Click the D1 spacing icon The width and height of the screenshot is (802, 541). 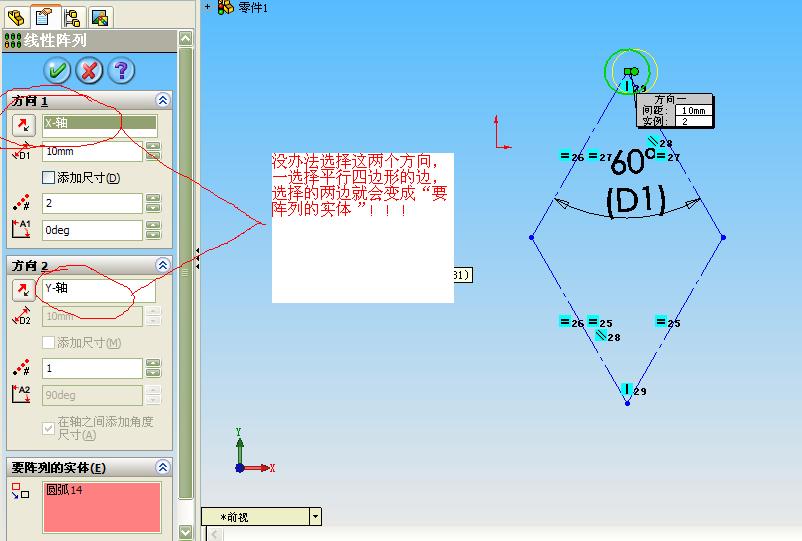[21, 152]
